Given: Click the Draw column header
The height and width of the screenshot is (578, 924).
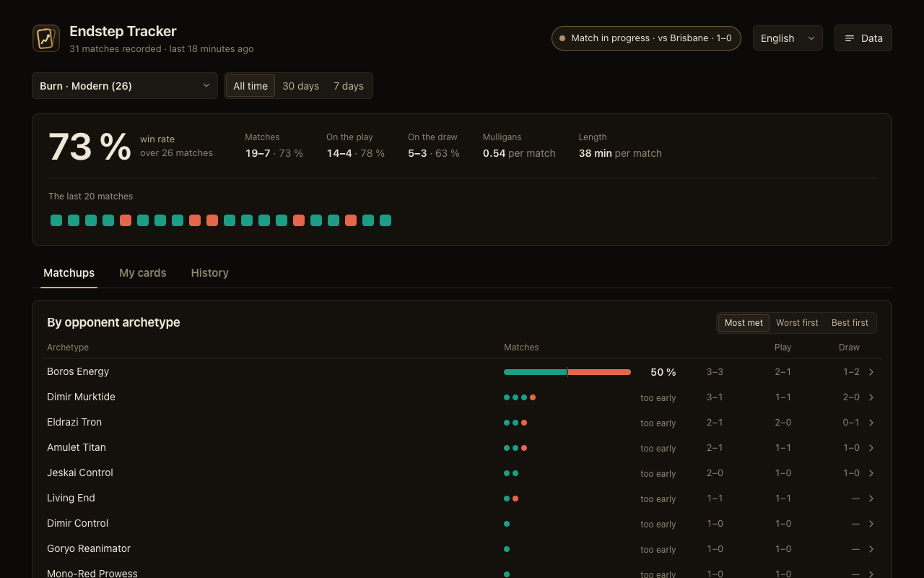Looking at the screenshot, I should (849, 348).
